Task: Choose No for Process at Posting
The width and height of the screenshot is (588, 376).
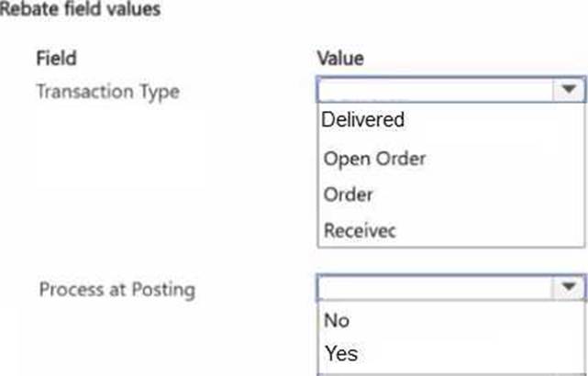Action: pos(336,320)
